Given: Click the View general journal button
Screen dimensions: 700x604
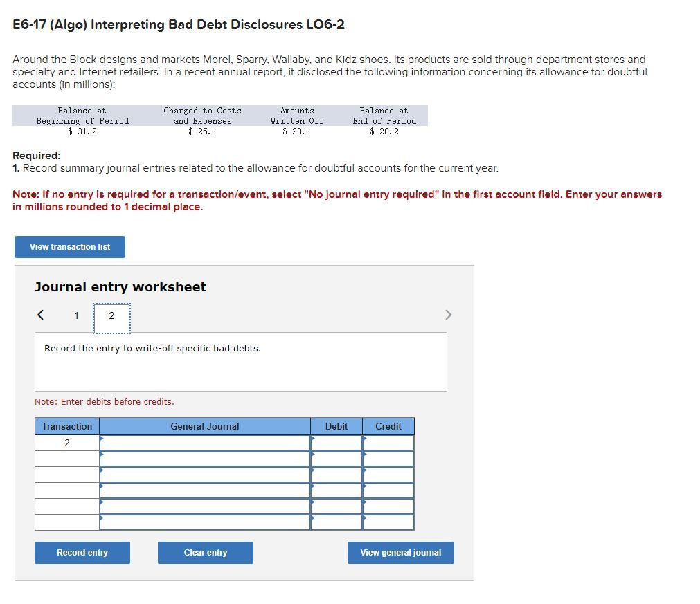Looking at the screenshot, I should (x=400, y=552).
